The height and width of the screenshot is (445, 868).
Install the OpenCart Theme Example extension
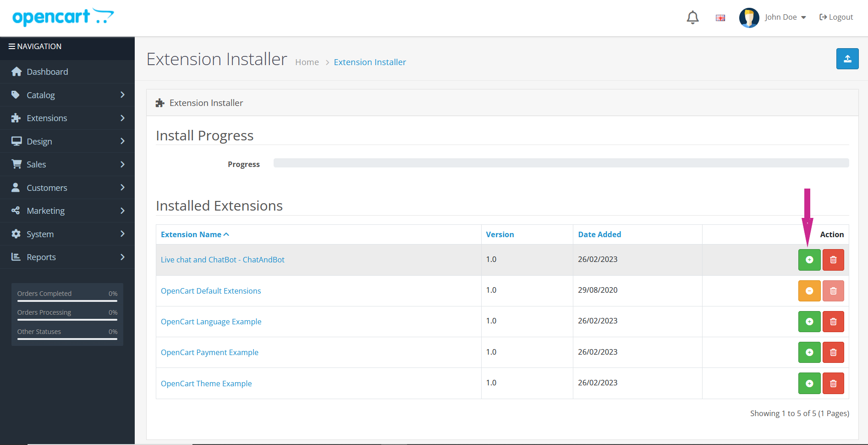point(809,383)
